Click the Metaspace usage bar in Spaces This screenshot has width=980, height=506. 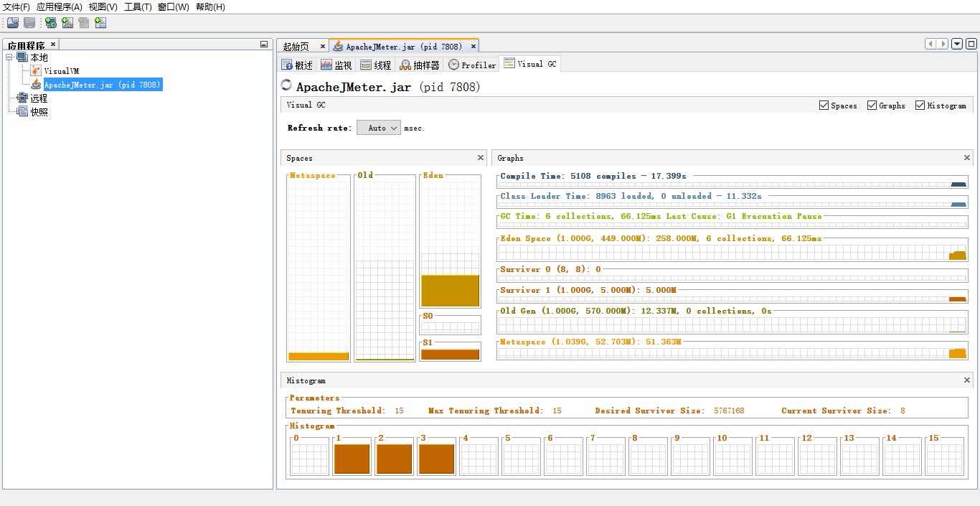(319, 356)
